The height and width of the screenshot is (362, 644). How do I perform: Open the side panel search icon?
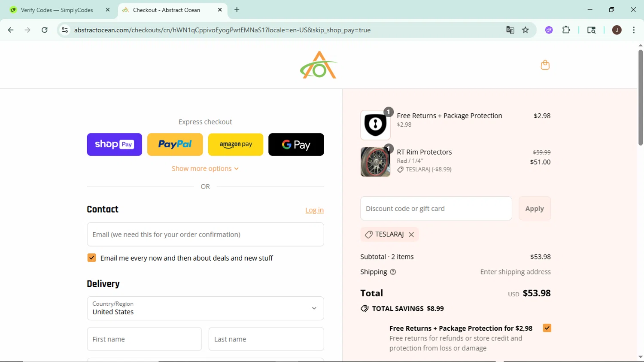[591, 30]
